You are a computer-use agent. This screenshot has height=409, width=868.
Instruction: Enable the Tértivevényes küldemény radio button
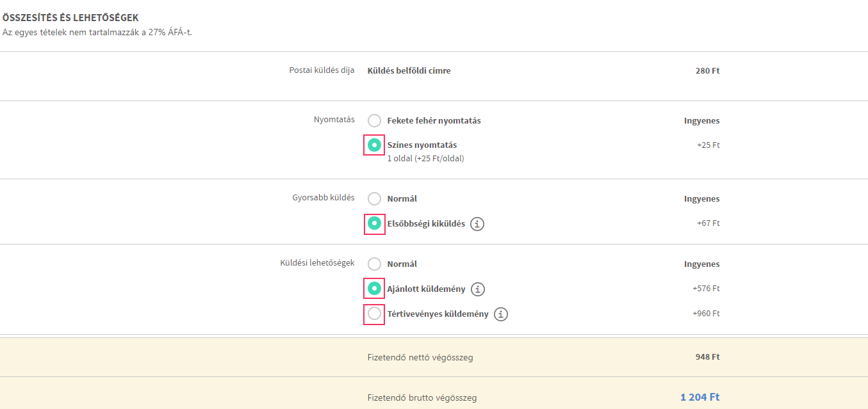pos(374,314)
